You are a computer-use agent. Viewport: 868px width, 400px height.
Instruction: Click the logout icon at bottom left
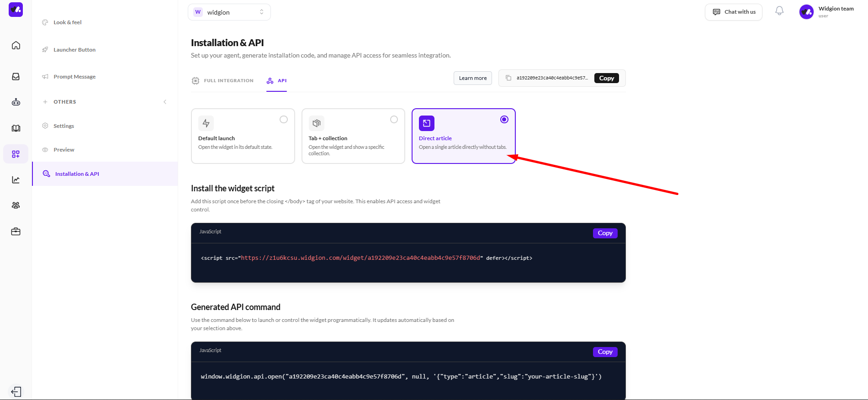pyautogui.click(x=16, y=392)
